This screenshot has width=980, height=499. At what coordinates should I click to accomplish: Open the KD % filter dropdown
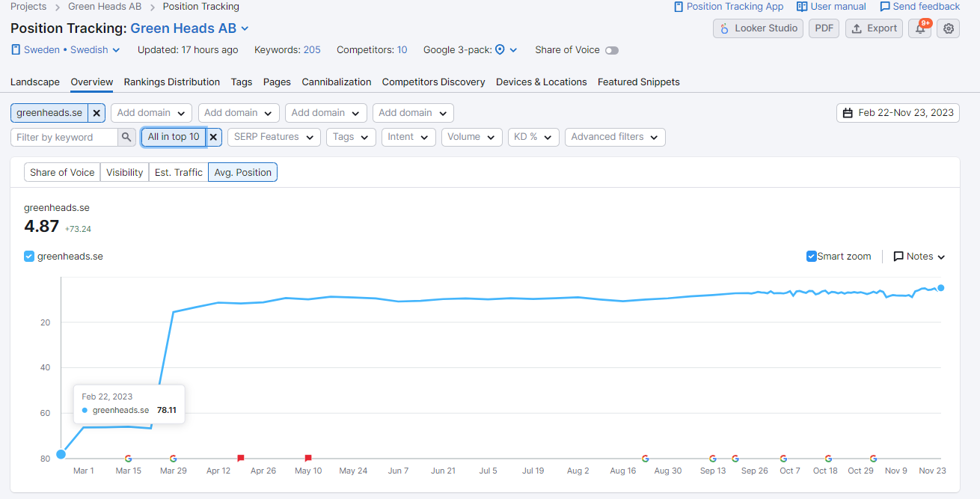click(x=533, y=137)
